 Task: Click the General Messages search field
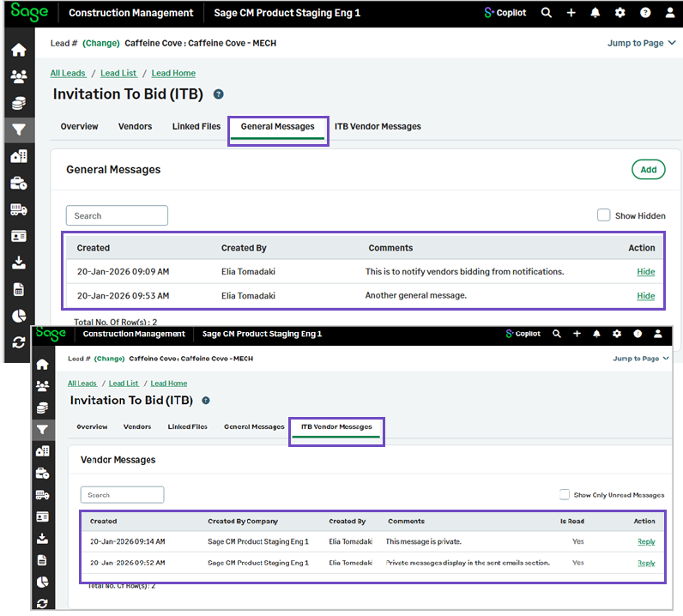[117, 215]
